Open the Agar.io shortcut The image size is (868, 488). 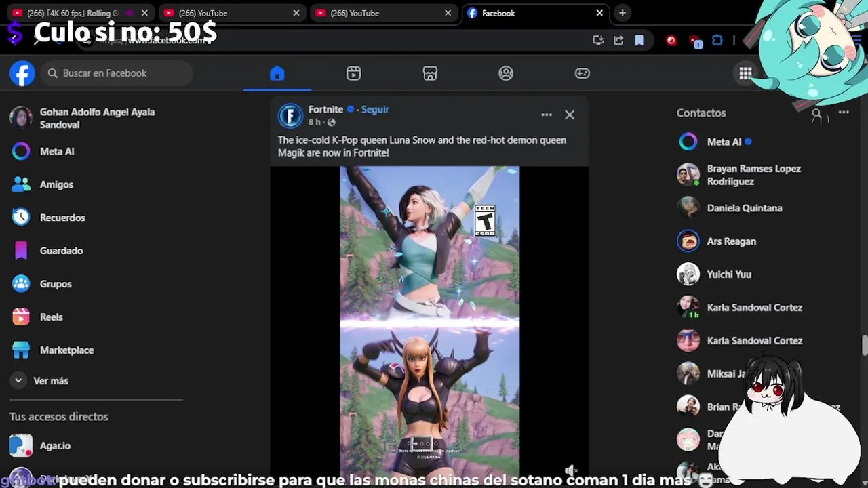[x=92, y=446]
